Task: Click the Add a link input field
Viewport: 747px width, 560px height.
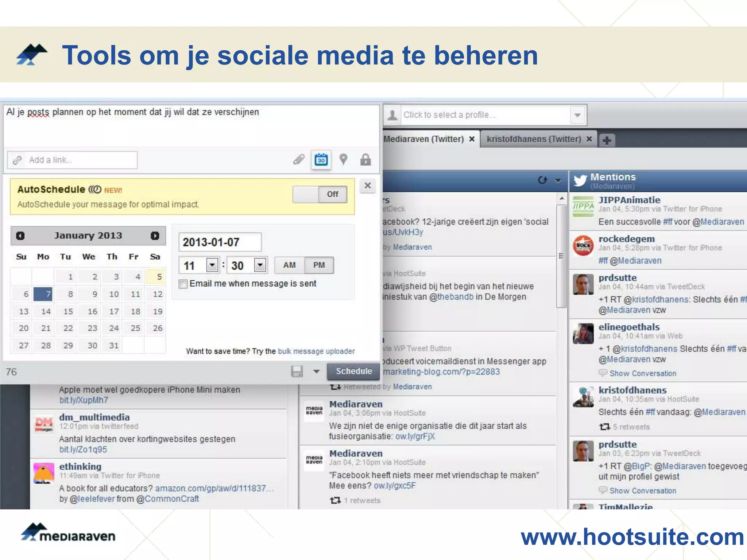Action: coord(72,160)
